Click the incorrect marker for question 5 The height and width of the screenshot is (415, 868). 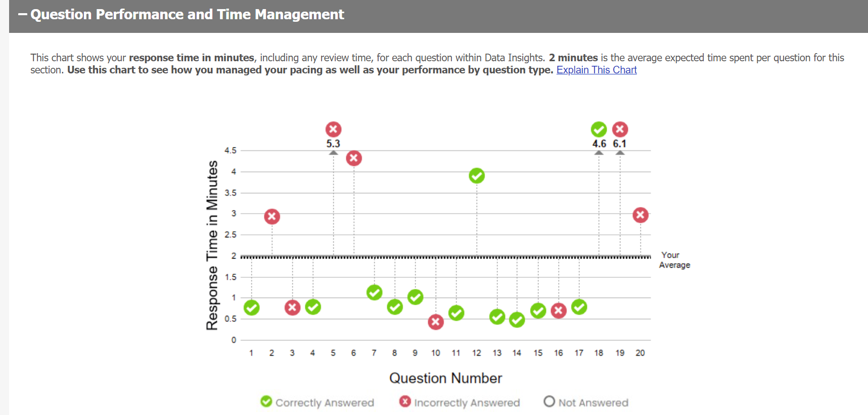click(333, 129)
